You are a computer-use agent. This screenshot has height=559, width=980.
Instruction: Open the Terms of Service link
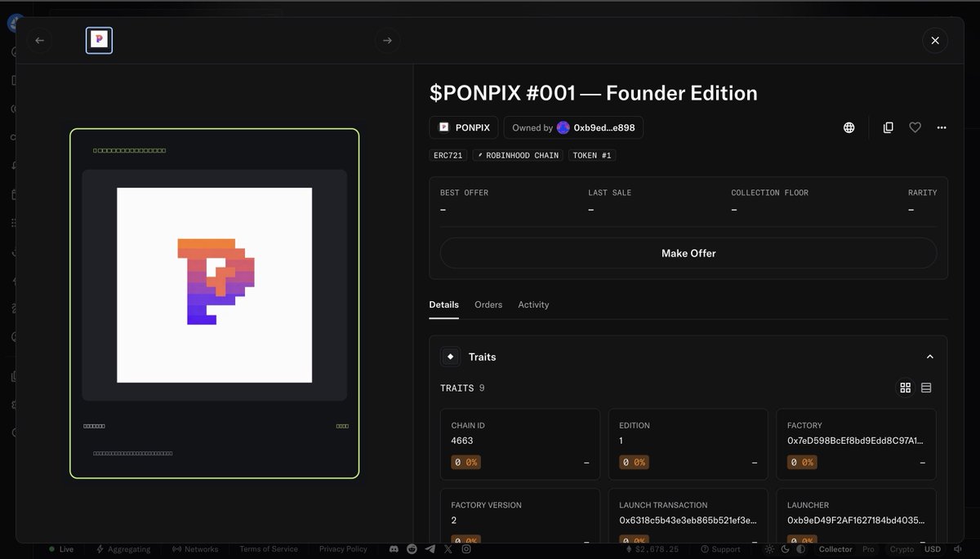pos(268,549)
